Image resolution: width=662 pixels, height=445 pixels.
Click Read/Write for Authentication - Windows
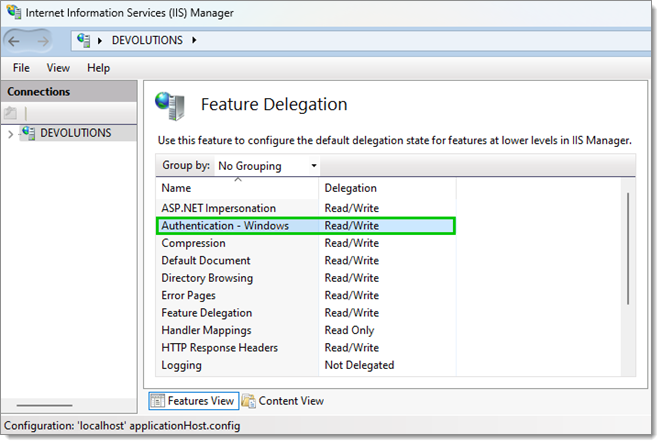pyautogui.click(x=351, y=226)
